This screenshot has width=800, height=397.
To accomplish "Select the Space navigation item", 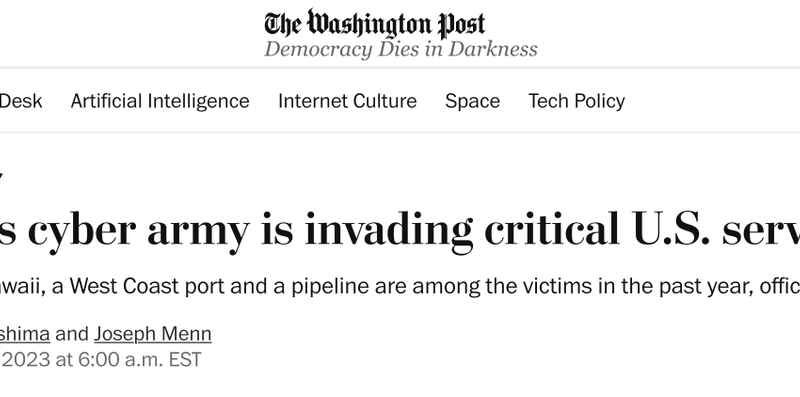I will coord(472,101).
